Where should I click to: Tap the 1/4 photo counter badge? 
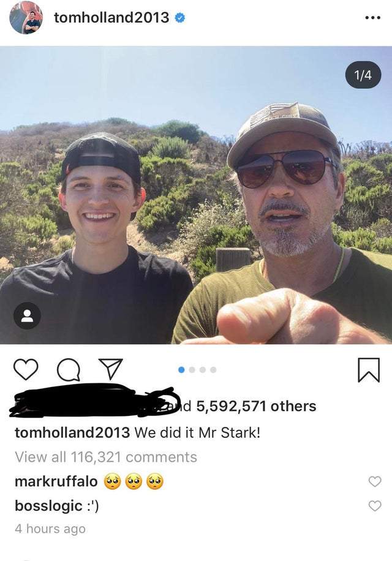(363, 76)
